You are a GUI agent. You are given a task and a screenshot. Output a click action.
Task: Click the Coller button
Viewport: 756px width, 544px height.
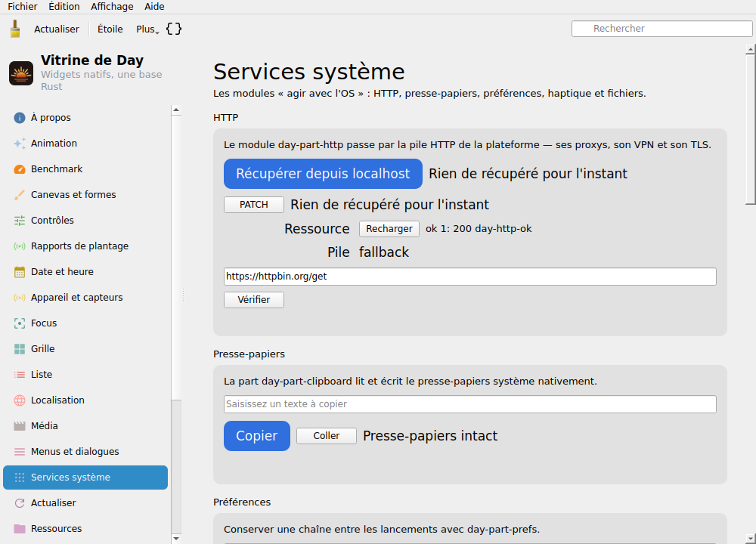327,436
